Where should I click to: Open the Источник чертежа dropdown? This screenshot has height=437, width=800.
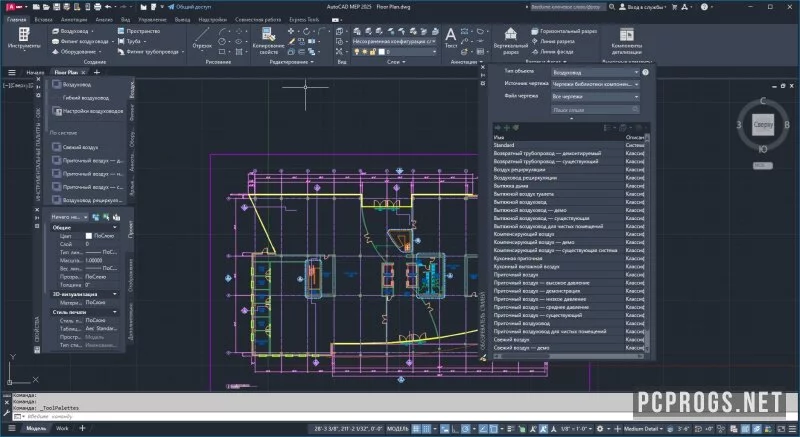(x=595, y=84)
